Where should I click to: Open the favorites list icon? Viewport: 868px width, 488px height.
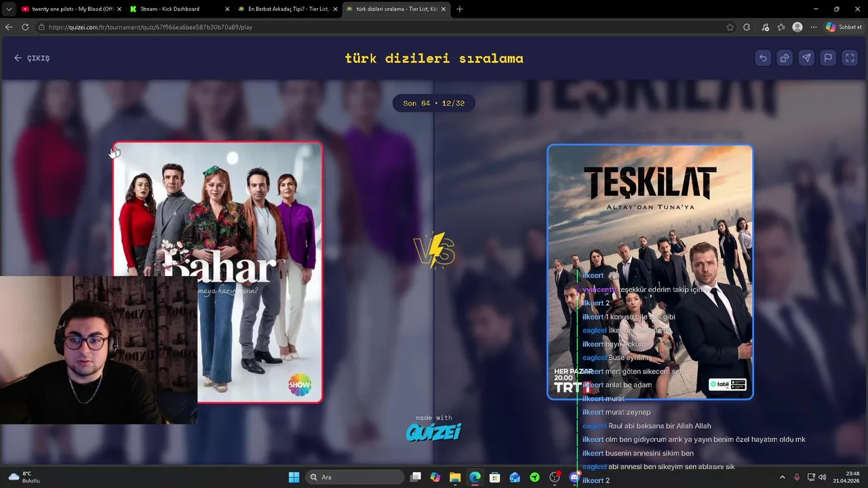[781, 27]
